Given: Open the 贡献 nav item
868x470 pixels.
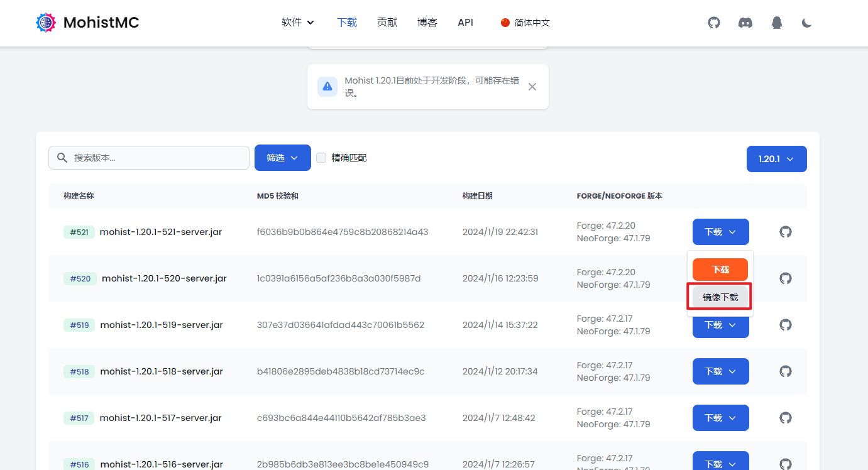Looking at the screenshot, I should tap(387, 23).
